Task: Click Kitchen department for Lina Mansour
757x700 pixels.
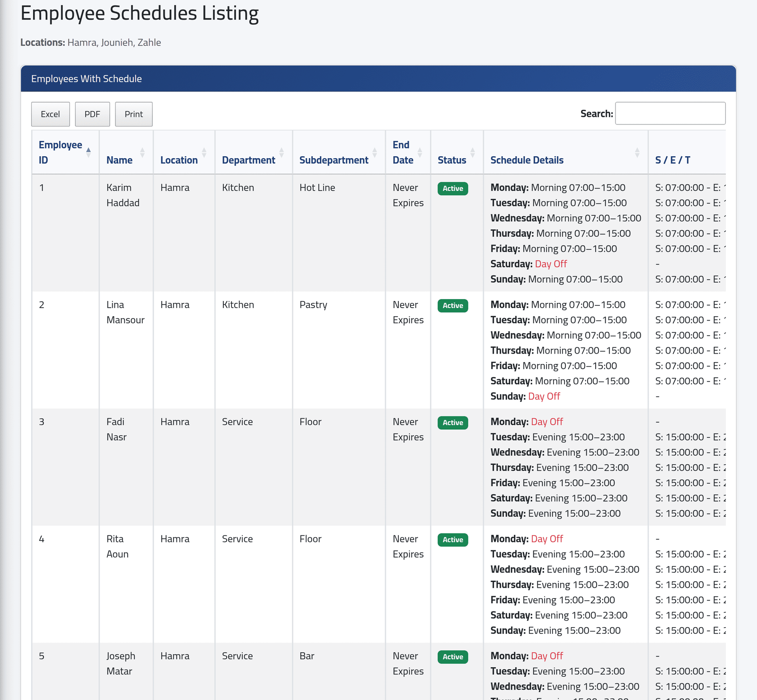Action: click(238, 305)
